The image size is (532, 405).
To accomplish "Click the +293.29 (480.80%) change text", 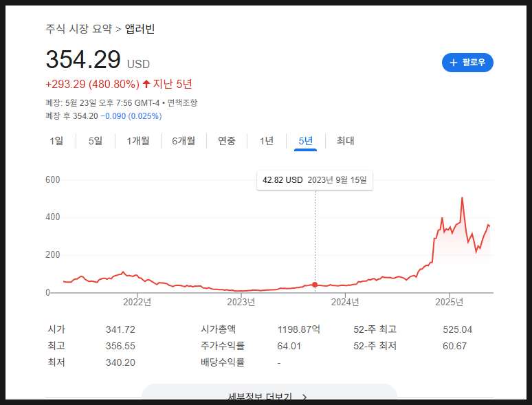I will tap(92, 84).
